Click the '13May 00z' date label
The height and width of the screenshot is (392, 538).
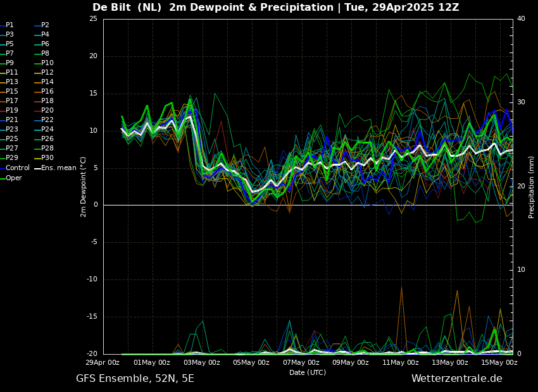point(450,362)
